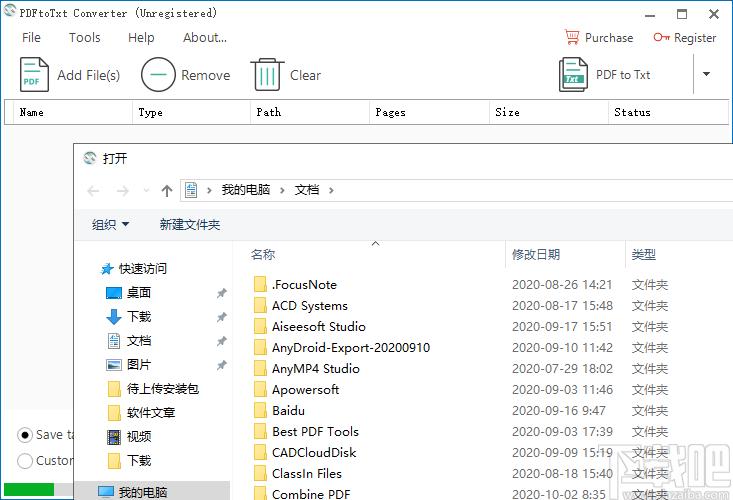The width and height of the screenshot is (733, 500).
Task: Click 我的电脑 in the address breadcrumb
Action: [x=246, y=190]
